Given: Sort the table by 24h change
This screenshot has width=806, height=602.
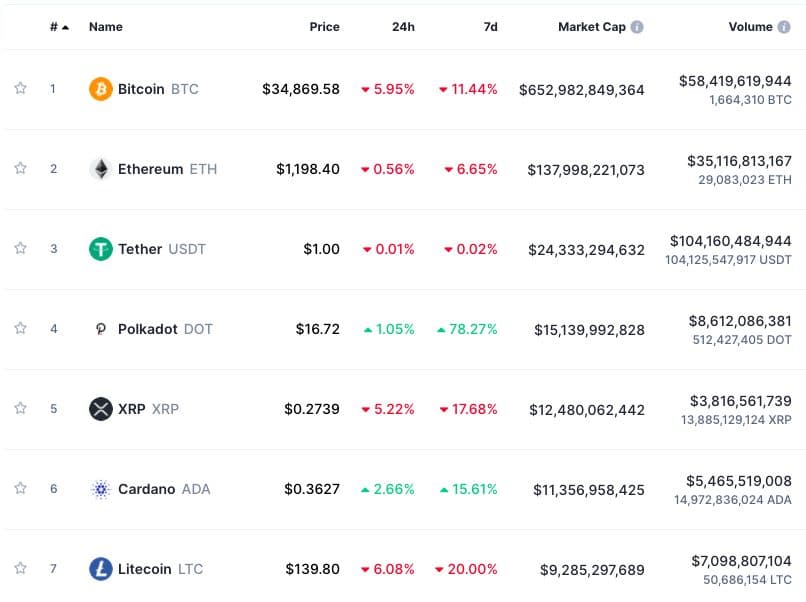Looking at the screenshot, I should tap(403, 27).
